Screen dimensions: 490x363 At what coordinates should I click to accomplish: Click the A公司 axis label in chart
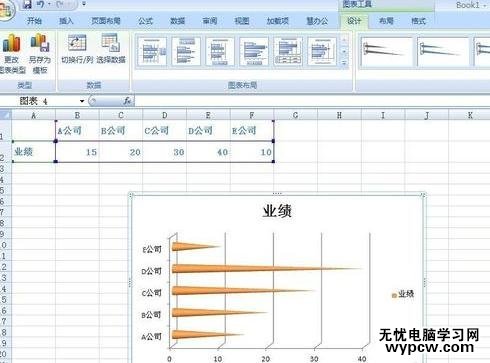[151, 337]
